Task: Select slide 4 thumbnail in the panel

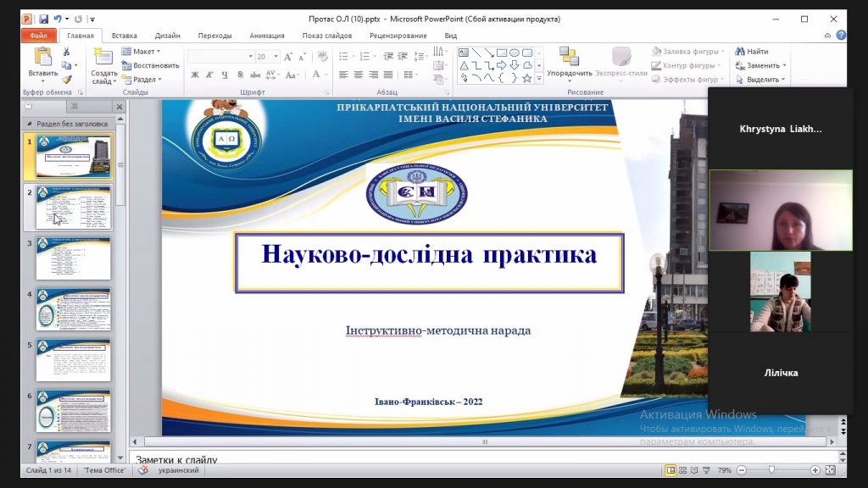Action: point(73,309)
